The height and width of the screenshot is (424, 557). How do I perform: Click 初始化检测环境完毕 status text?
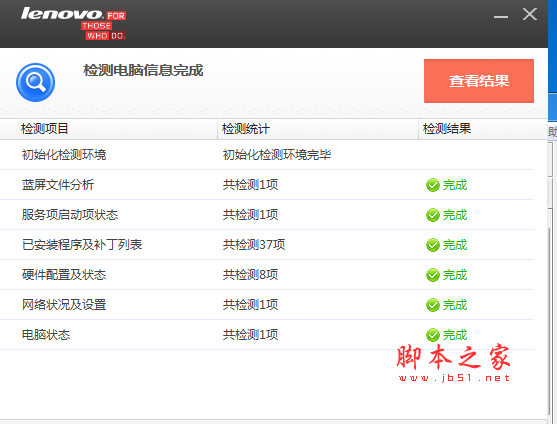coord(277,155)
